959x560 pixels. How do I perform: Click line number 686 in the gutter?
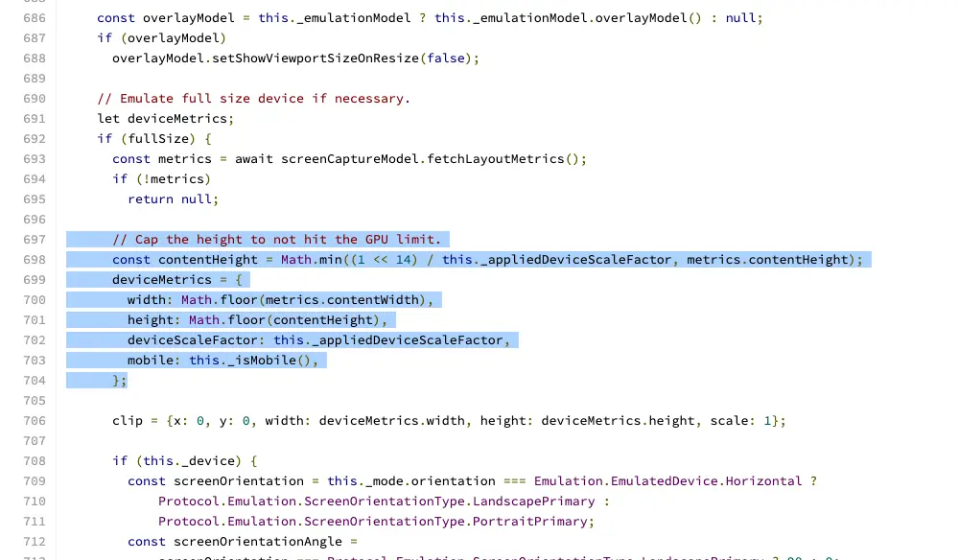35,17
